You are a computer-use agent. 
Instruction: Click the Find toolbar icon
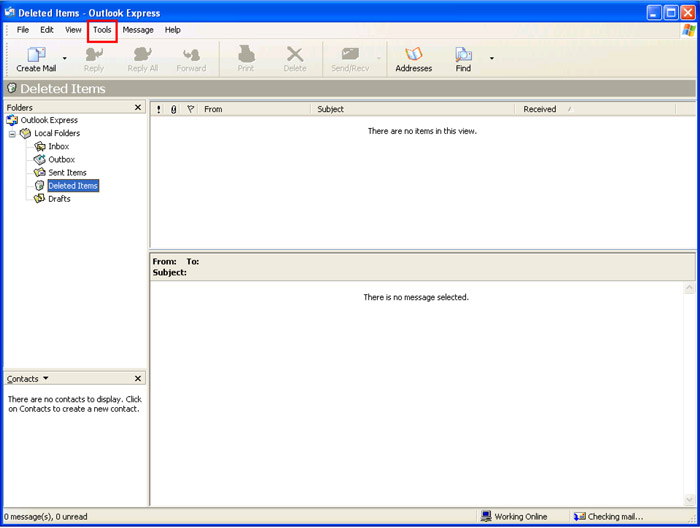pyautogui.click(x=463, y=55)
